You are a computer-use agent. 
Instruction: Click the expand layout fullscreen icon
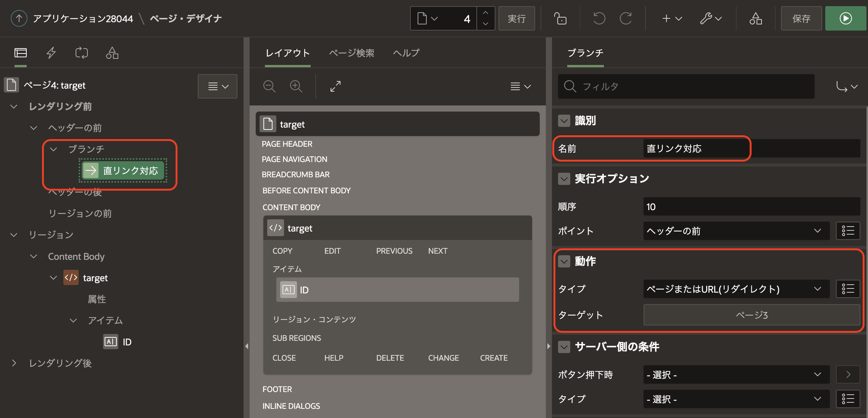tap(335, 86)
